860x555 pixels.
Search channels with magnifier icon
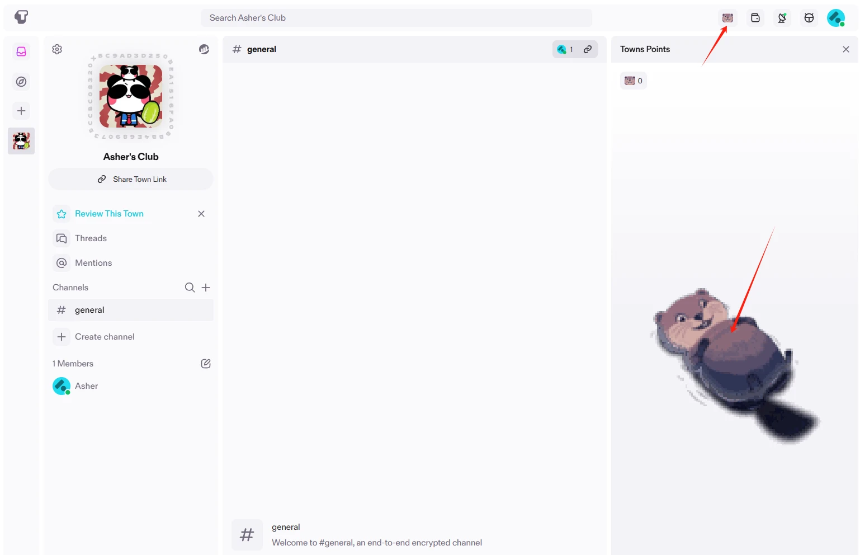tap(190, 287)
